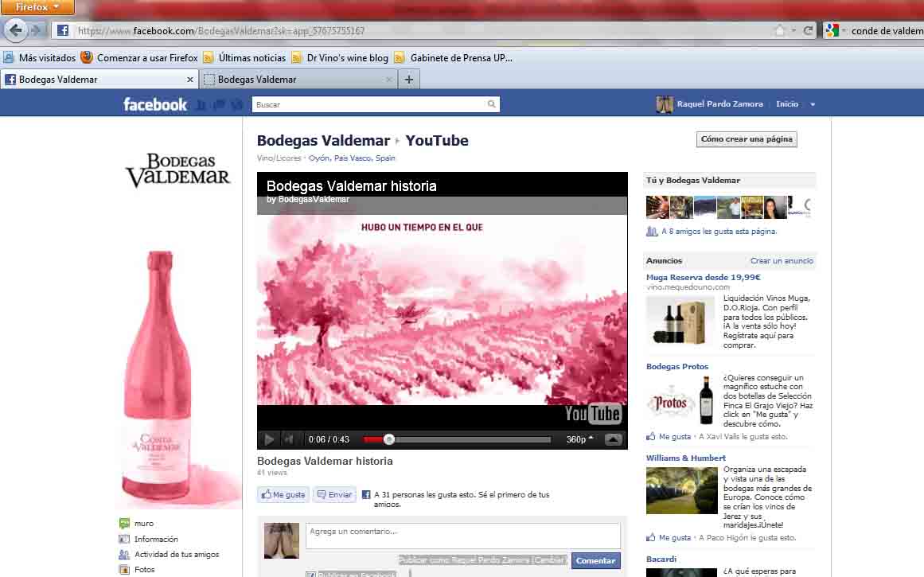Open the Bodegas Protos ad link
The height and width of the screenshot is (577, 924).
click(677, 367)
